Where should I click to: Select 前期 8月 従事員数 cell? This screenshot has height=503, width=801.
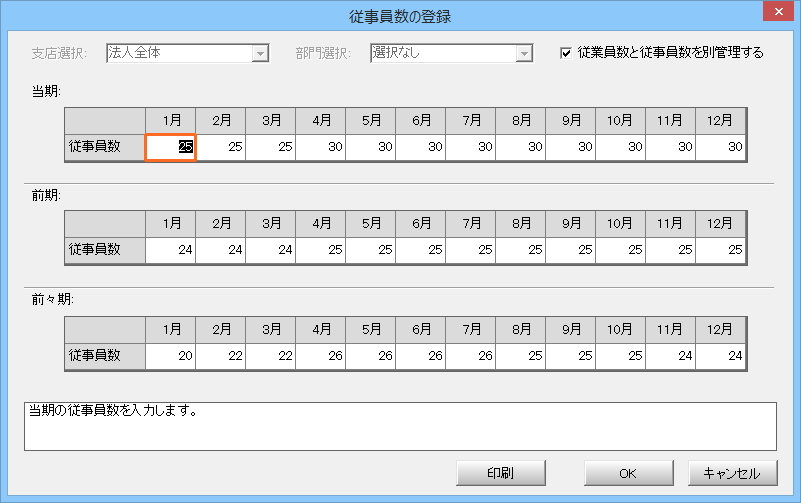pyautogui.click(x=521, y=250)
